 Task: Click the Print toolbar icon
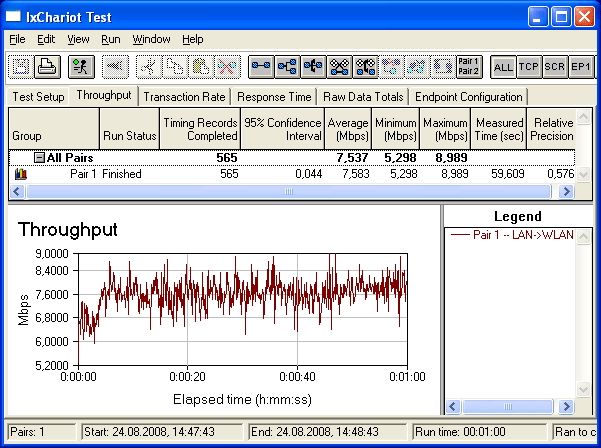(47, 67)
